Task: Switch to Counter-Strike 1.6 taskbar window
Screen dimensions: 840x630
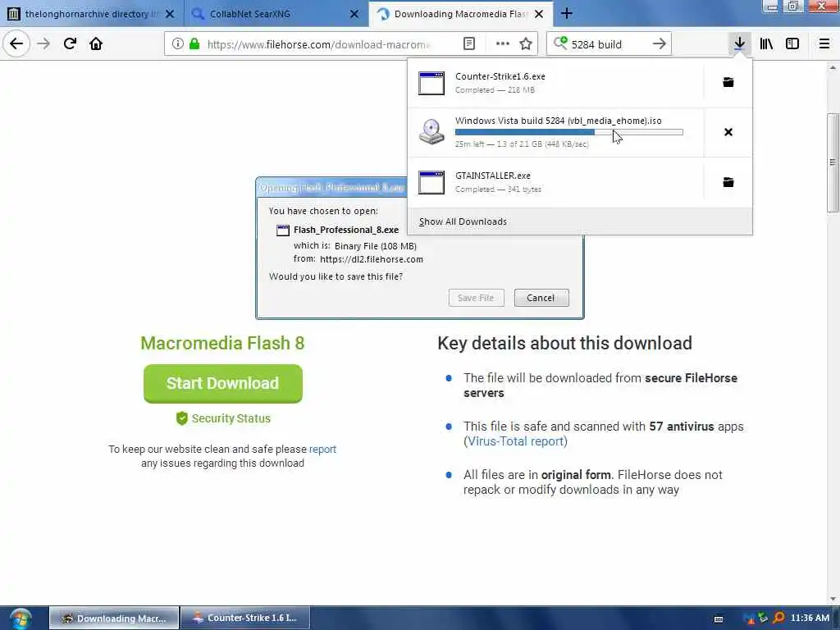Action: (x=245, y=618)
